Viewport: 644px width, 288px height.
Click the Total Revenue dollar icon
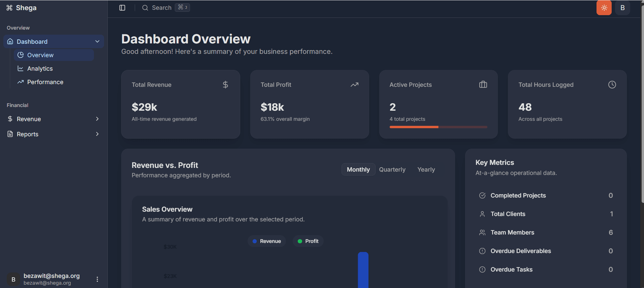[225, 85]
